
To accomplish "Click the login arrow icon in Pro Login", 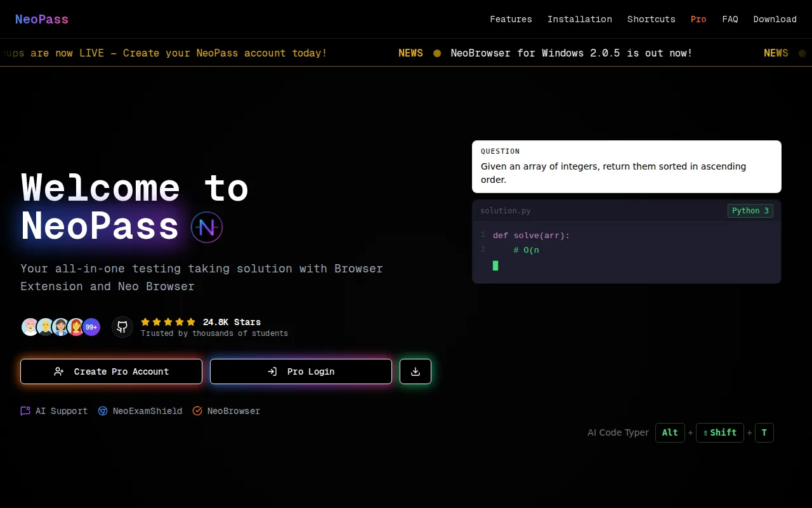I will tap(272, 371).
